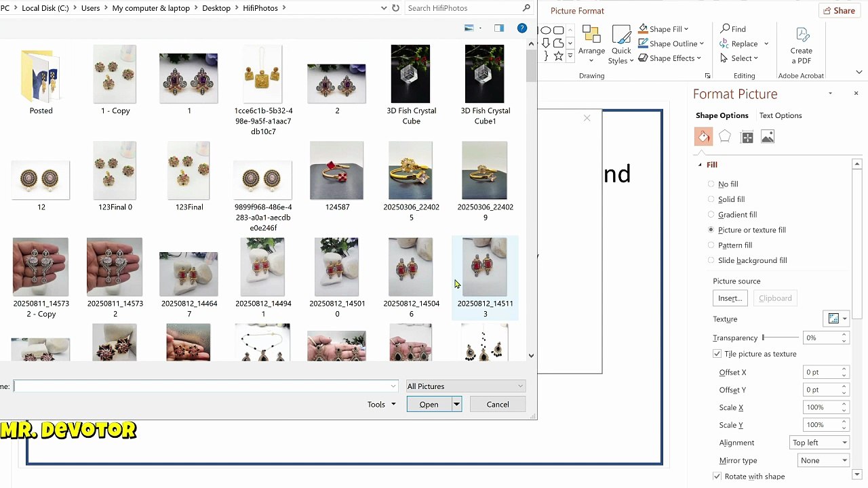Viewport: 868px width, 488px height.
Task: Open the Alignment dropdown showing Top left
Action: click(x=819, y=443)
